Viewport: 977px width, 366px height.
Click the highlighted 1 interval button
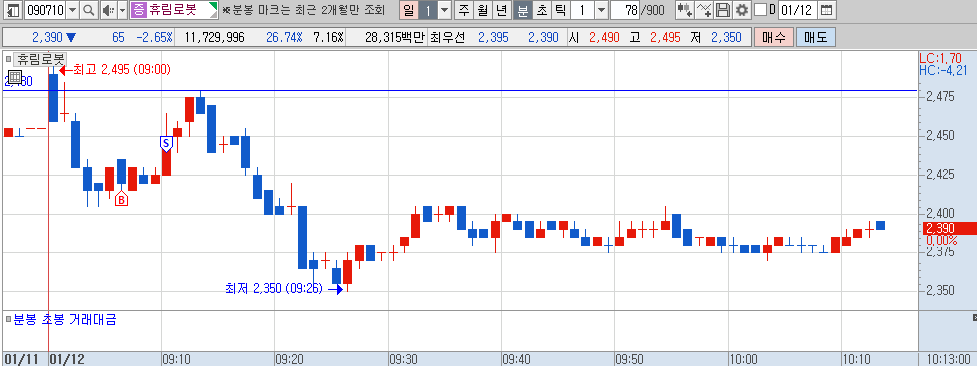tap(427, 9)
